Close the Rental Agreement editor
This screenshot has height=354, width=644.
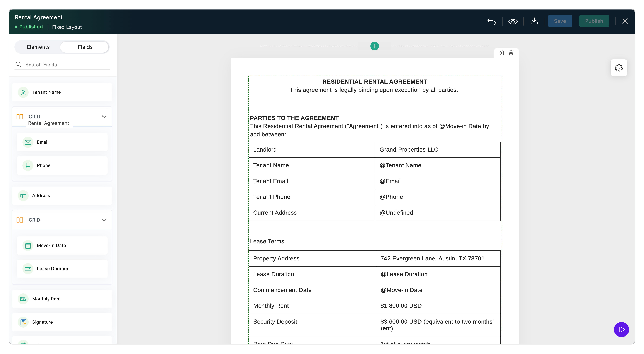pos(625,21)
